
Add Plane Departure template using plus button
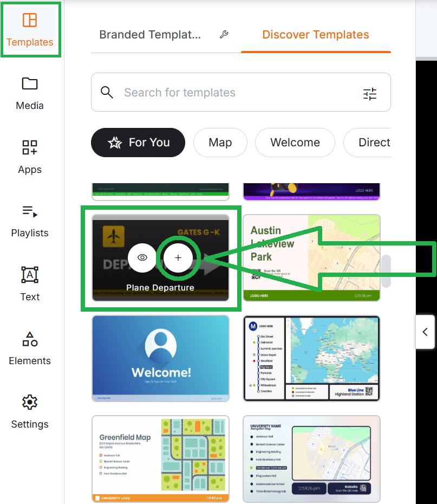(178, 258)
